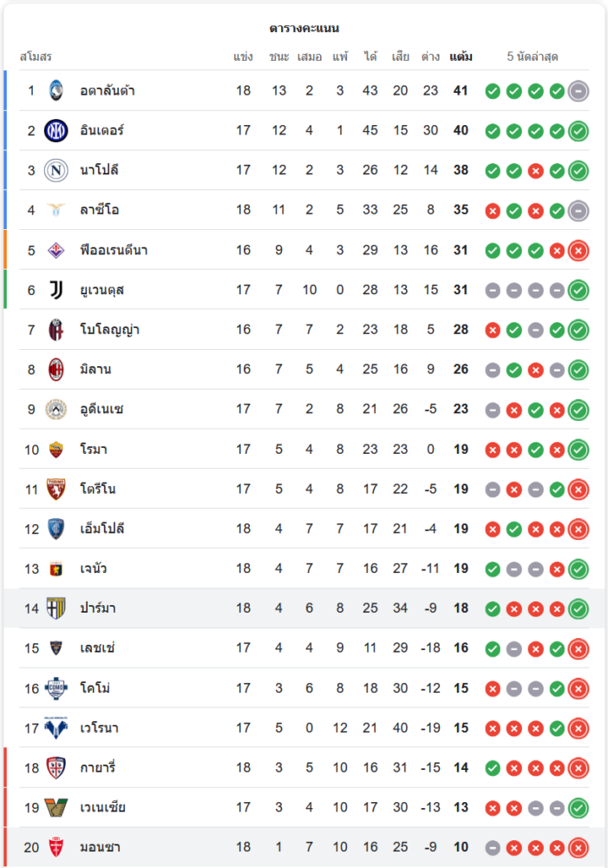Click the Milan club crest
This screenshot has width=608, height=868.
(x=56, y=370)
